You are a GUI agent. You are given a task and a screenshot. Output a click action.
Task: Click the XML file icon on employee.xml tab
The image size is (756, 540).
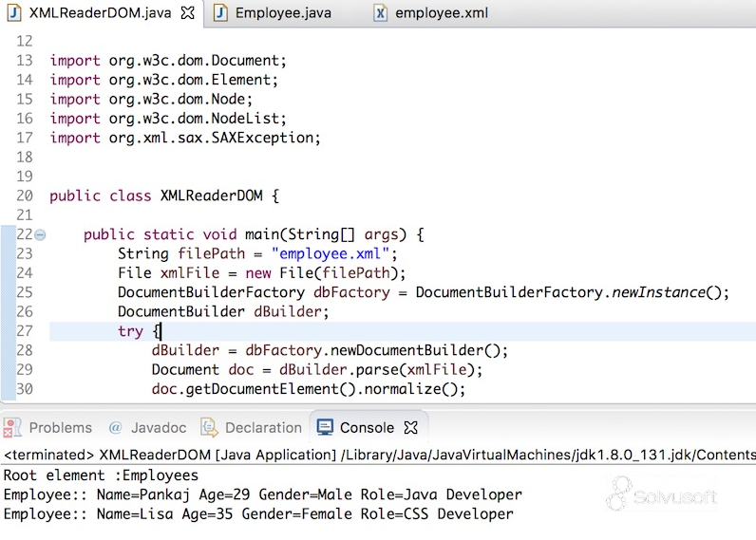pos(380,12)
